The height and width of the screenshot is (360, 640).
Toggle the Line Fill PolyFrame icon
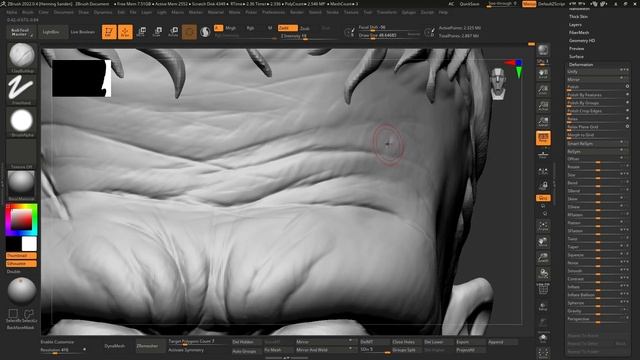(x=543, y=289)
